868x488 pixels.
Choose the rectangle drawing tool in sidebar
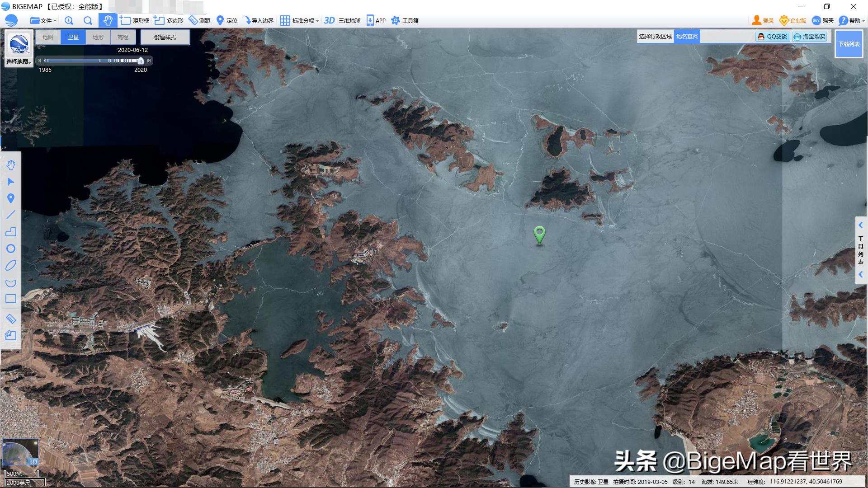pos(11,299)
